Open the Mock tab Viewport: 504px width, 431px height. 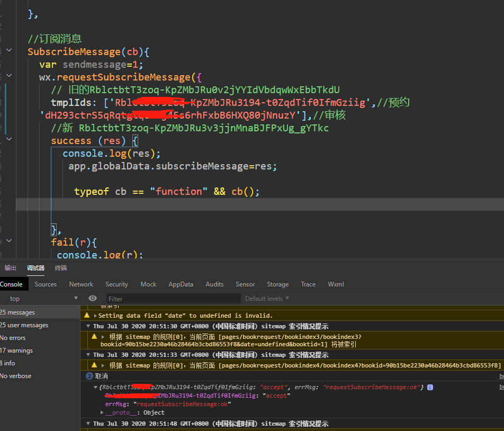pyautogui.click(x=148, y=284)
